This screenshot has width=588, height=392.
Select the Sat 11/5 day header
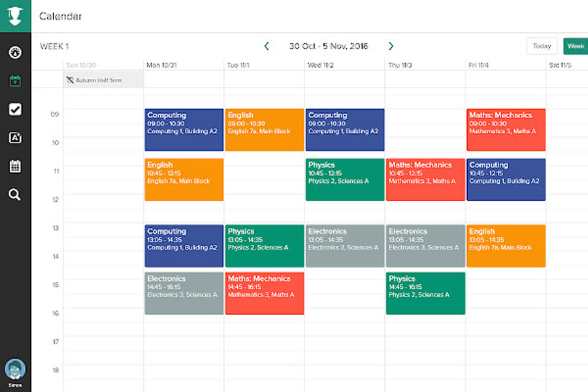[x=561, y=65]
